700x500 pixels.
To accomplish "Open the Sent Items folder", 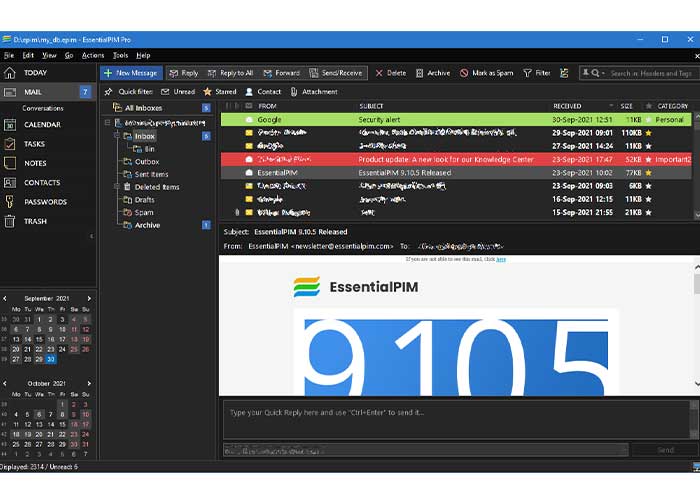I will click(151, 174).
